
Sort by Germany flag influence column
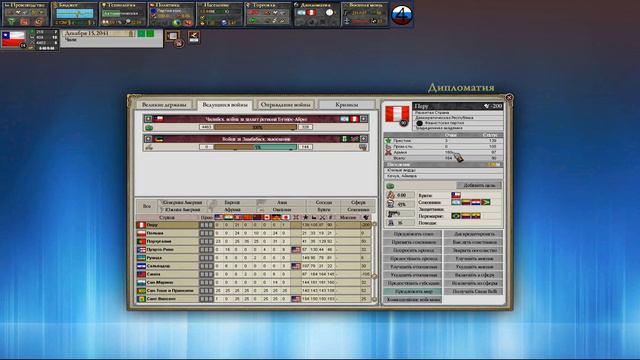276,218
